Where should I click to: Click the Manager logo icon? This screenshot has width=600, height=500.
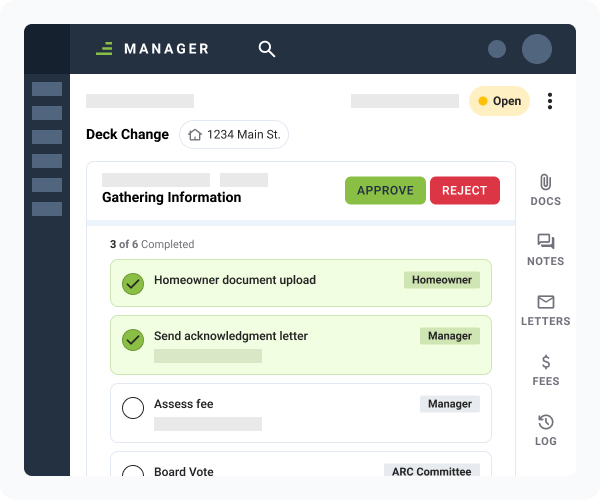(x=104, y=48)
